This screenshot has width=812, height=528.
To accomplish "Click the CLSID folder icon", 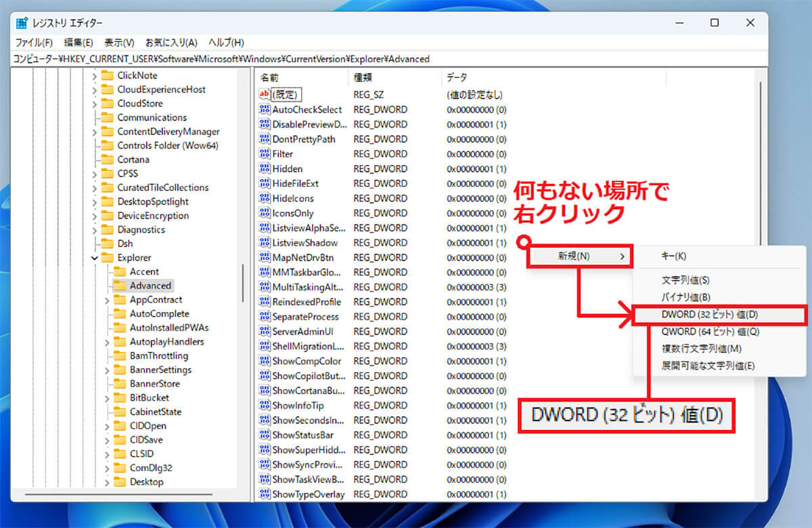I will click(x=120, y=454).
